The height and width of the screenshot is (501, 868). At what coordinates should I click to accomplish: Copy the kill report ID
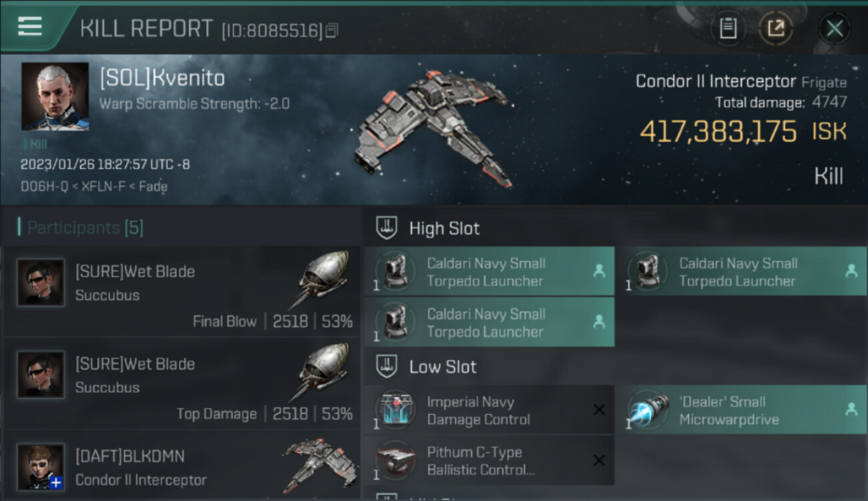click(x=332, y=30)
